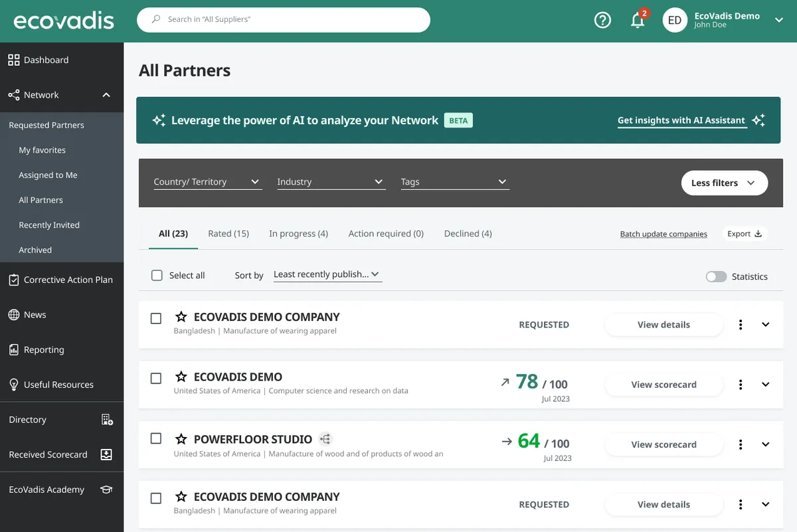Switch to the All (23) tab
The image size is (797, 532).
(173, 234)
